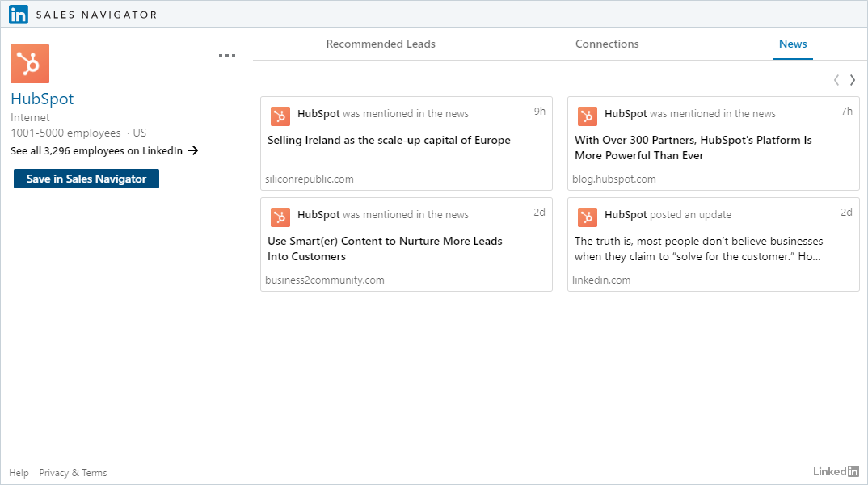Click HubSpot name in Selling Ireland card
This screenshot has width=868, height=485.
click(318, 113)
